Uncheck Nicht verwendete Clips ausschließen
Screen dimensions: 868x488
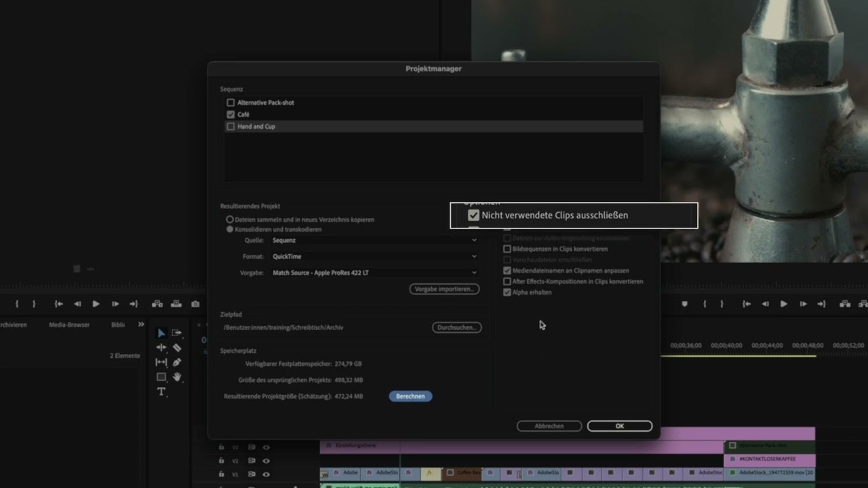click(x=473, y=216)
